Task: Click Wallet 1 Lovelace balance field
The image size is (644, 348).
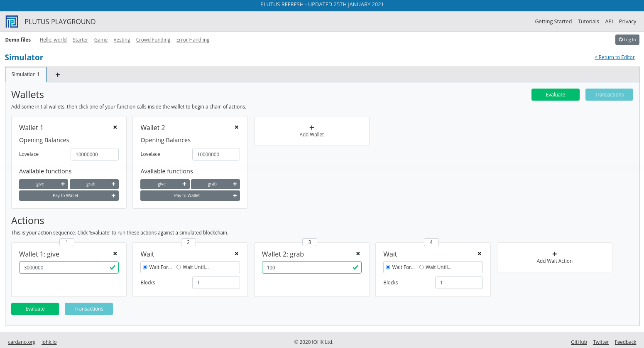Action: point(94,154)
